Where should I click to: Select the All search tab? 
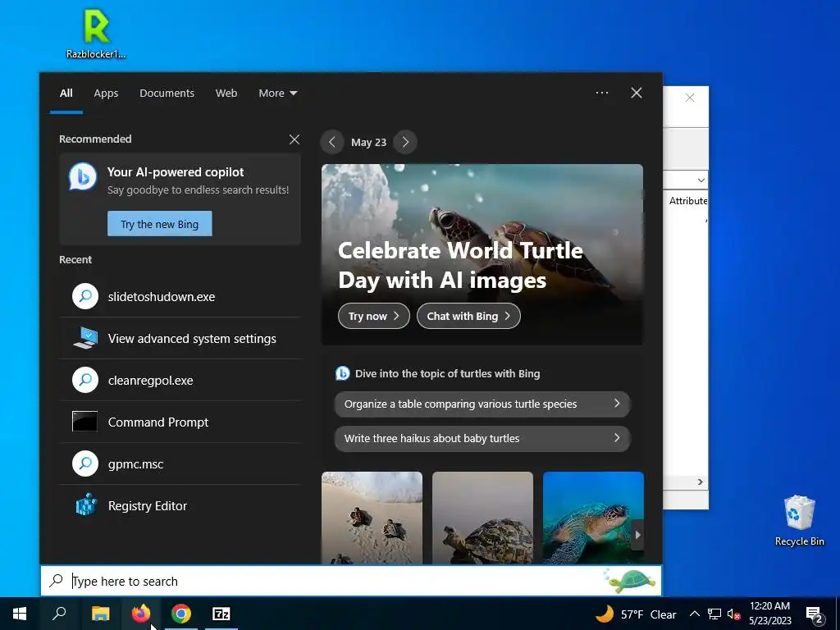point(66,94)
